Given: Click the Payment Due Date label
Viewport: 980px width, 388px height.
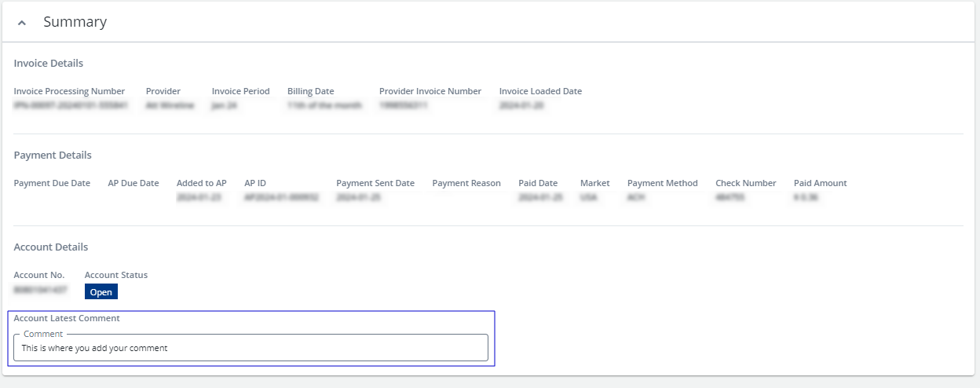Looking at the screenshot, I should 52,183.
